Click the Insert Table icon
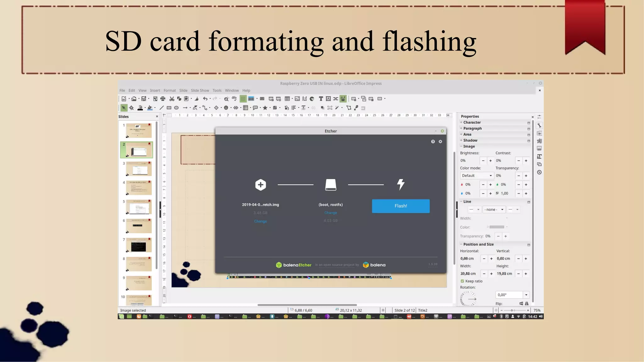Image resolution: width=644 pixels, height=362 pixels. [x=287, y=99]
